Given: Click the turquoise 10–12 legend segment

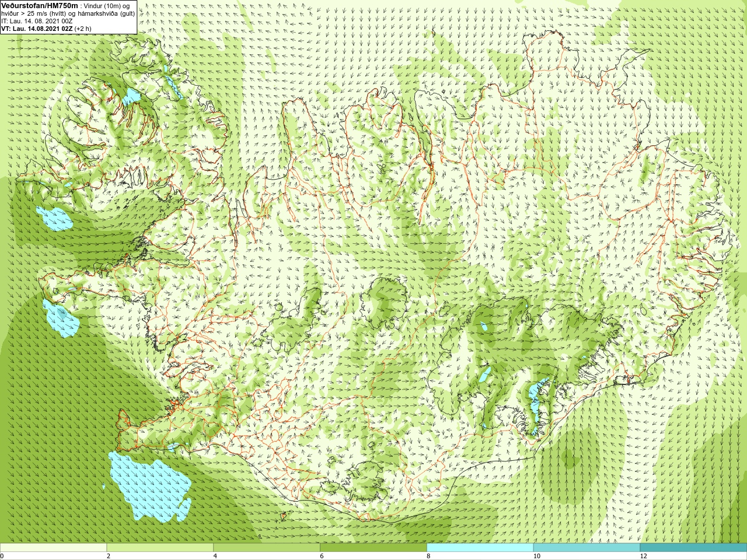Looking at the screenshot, I should 587,548.
